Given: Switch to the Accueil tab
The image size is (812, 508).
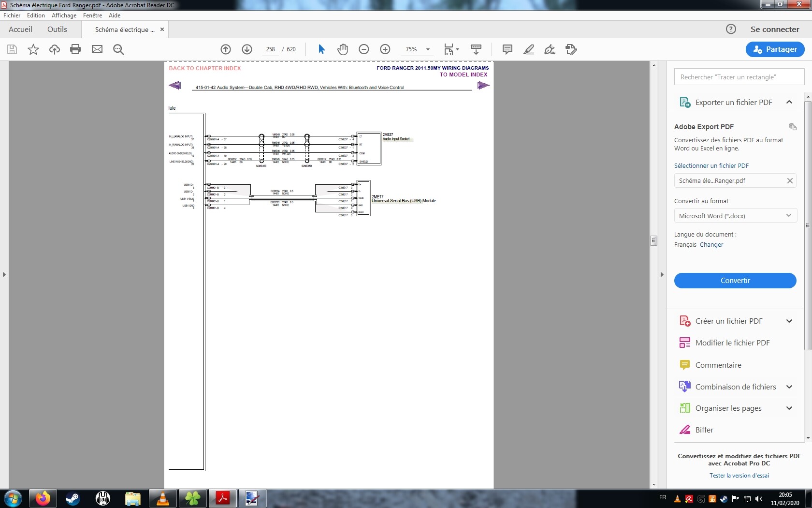Looking at the screenshot, I should pos(20,29).
